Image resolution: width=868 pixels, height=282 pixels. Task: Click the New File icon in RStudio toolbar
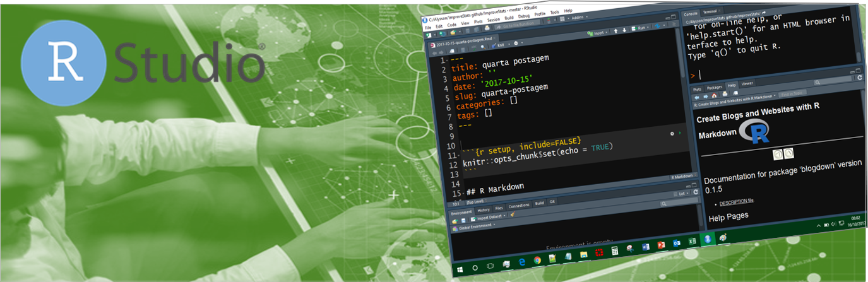point(429,35)
